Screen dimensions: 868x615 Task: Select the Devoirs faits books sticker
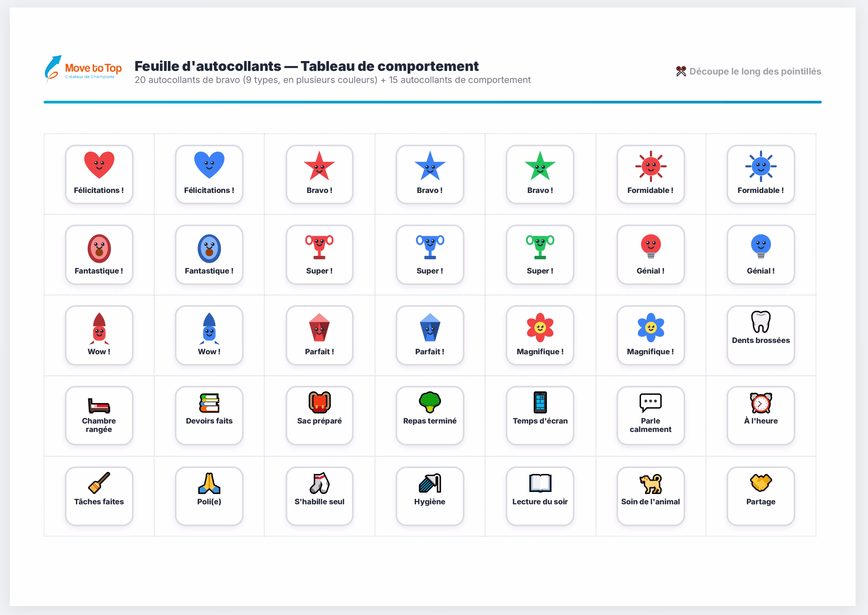pyautogui.click(x=209, y=415)
